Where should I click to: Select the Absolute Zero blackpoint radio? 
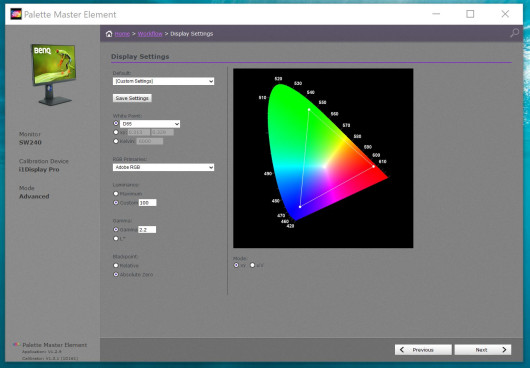(116, 274)
